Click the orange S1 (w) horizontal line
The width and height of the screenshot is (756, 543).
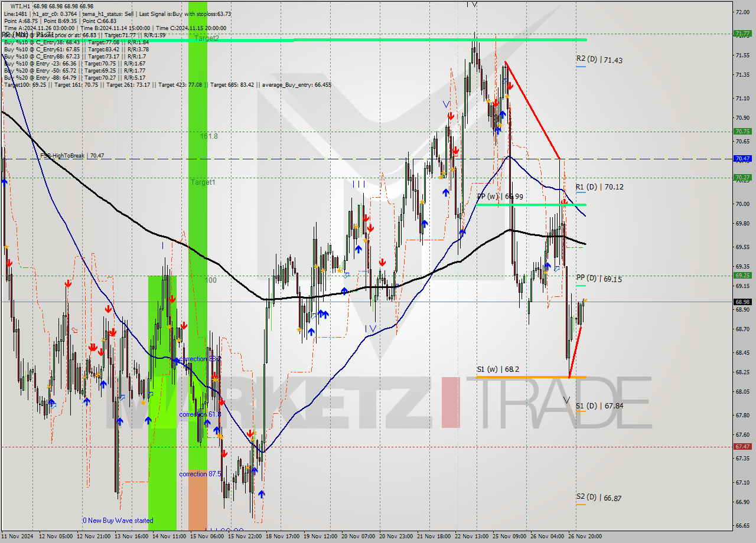(530, 377)
